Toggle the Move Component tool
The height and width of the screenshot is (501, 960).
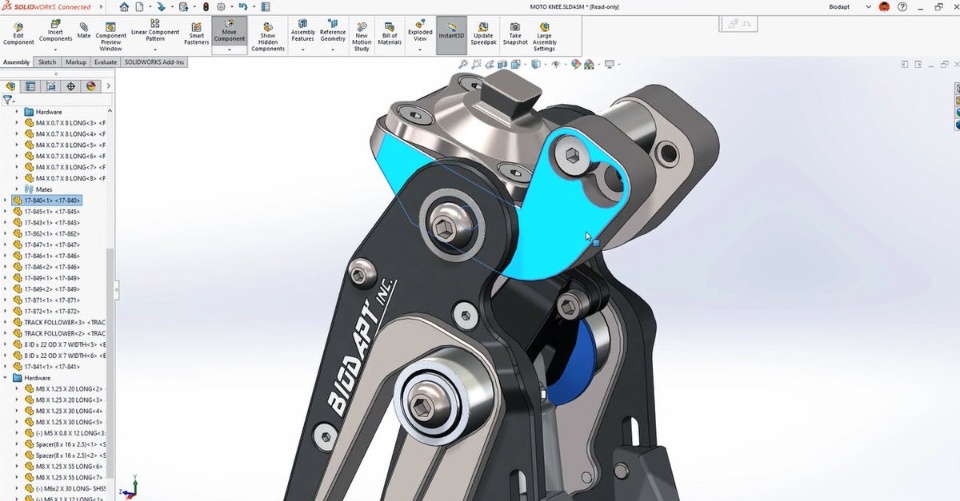click(x=230, y=31)
